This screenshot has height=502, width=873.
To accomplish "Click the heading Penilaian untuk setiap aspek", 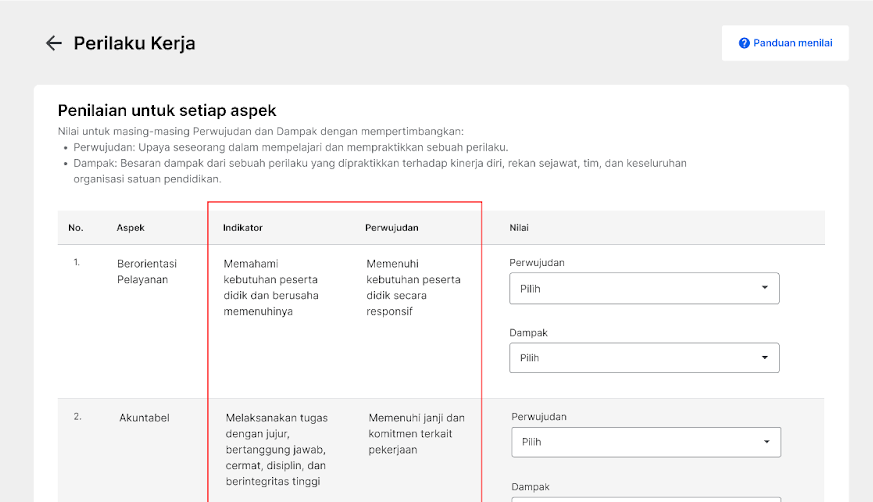I will click(x=167, y=110).
